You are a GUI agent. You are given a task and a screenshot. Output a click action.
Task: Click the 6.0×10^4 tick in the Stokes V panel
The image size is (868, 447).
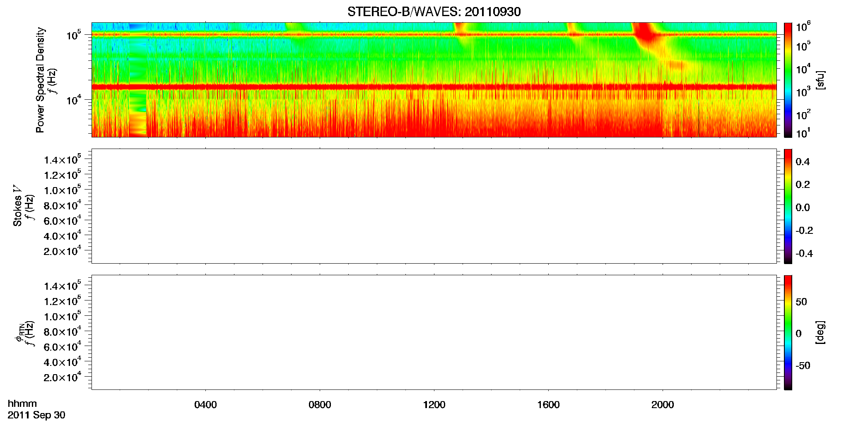tap(62, 220)
